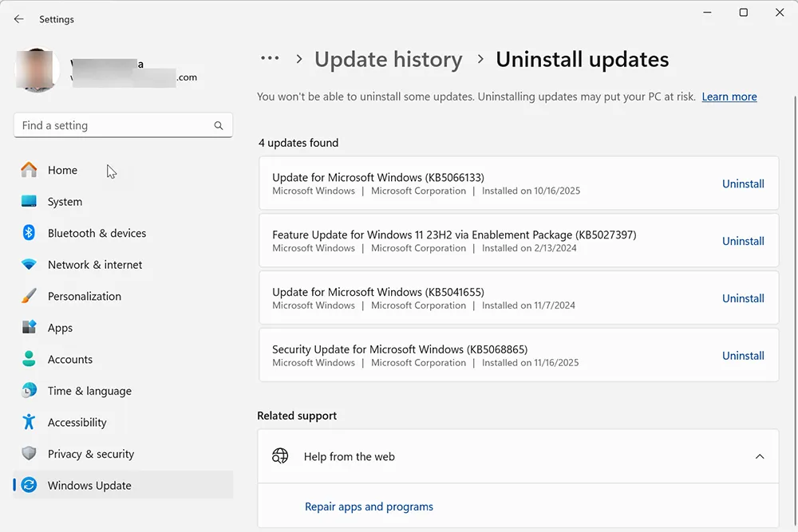Viewport: 798px width, 532px height.
Task: Click the back arrow at top left
Action: (x=18, y=18)
